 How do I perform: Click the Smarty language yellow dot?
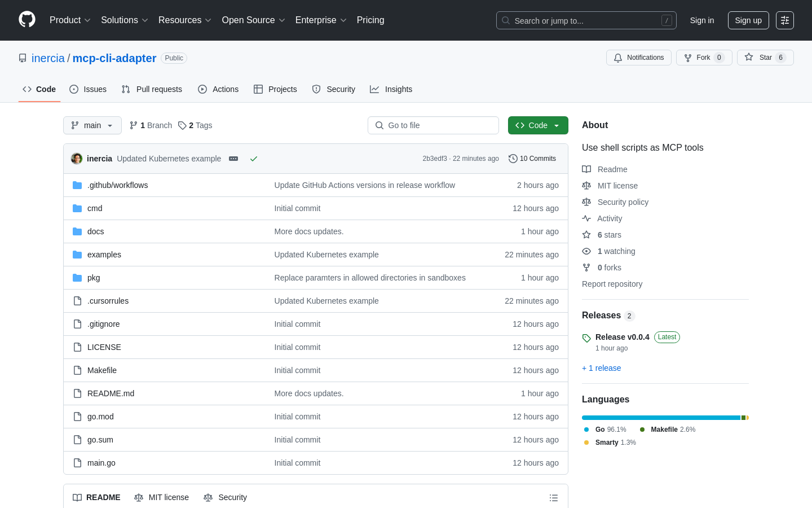point(586,443)
